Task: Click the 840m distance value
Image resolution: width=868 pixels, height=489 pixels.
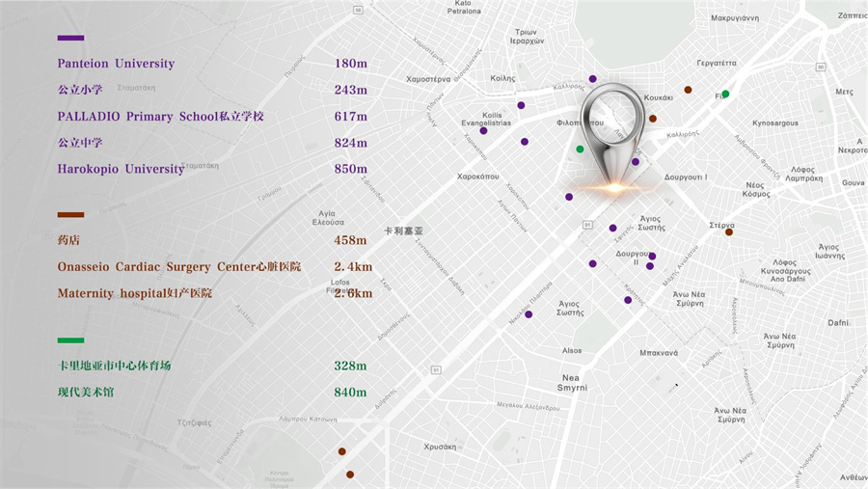Action: [x=350, y=393]
